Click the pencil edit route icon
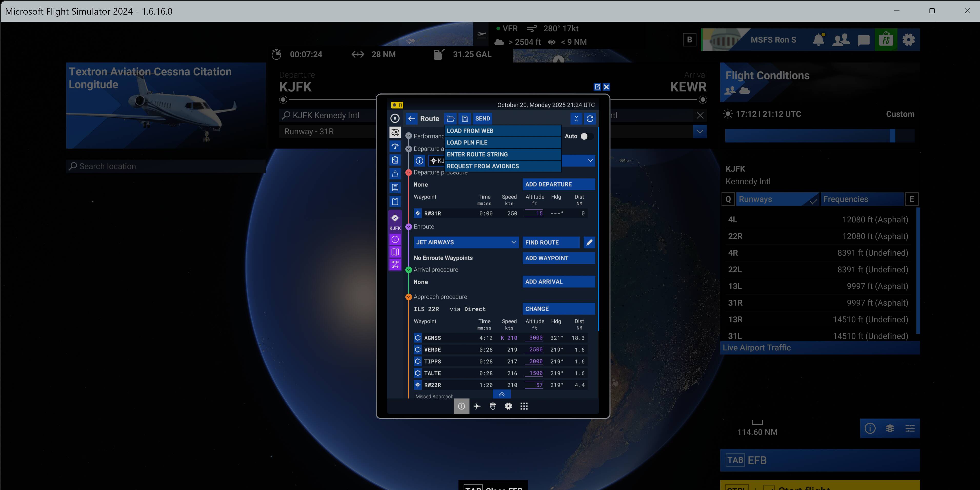This screenshot has height=490, width=980. click(589, 243)
